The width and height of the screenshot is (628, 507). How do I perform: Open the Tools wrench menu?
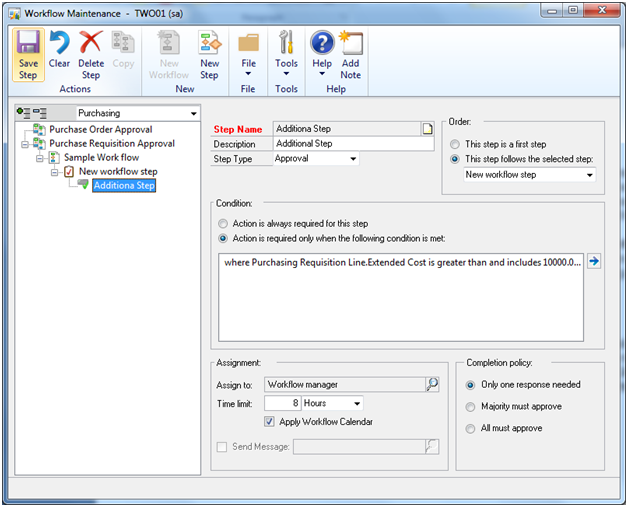pyautogui.click(x=286, y=53)
